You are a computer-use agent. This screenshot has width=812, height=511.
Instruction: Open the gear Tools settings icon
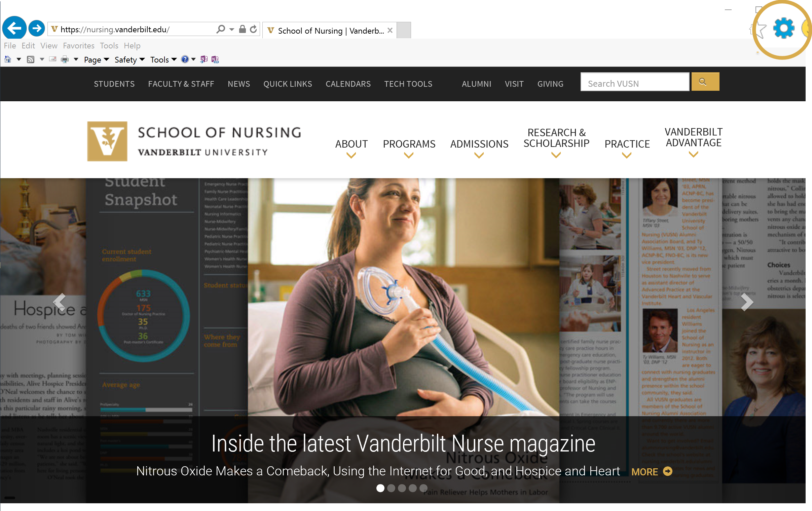pos(783,28)
